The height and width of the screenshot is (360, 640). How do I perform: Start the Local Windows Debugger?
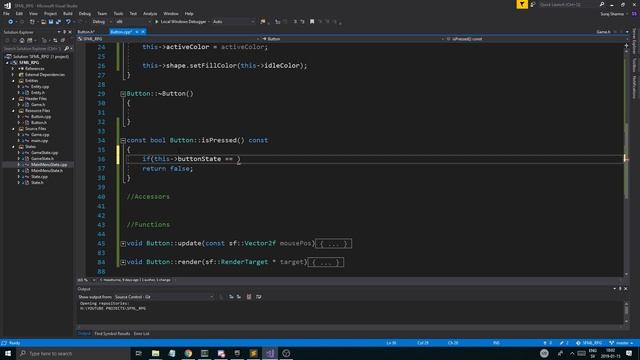pos(182,22)
